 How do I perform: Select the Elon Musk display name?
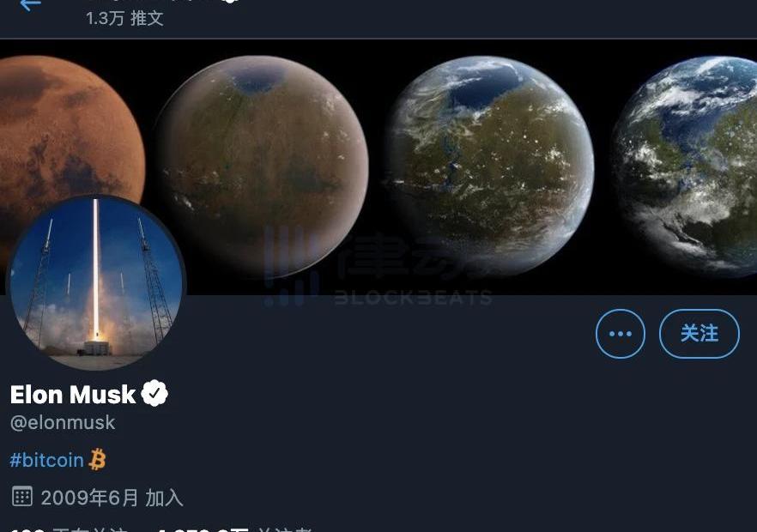point(73,395)
